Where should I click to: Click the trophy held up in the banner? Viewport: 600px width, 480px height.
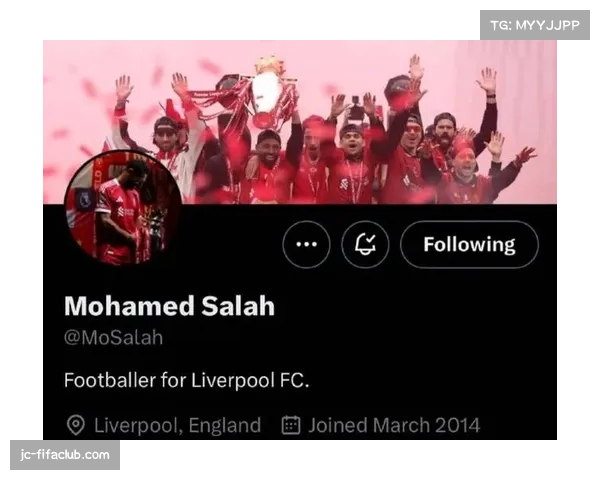[268, 92]
